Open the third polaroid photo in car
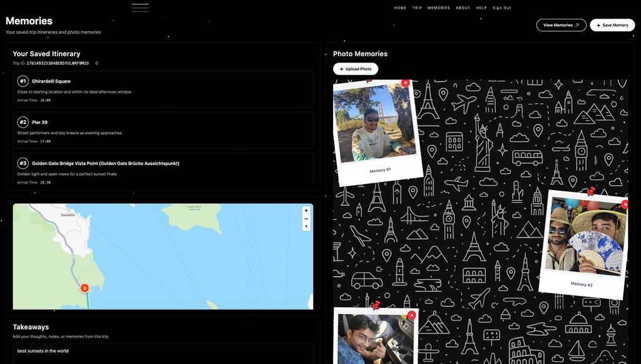 (376, 339)
